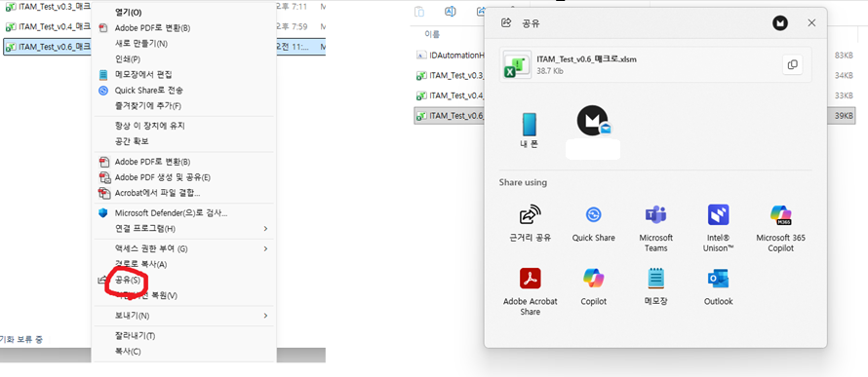Expand 액세스 권한 부여 (G) submenu arrow
Image resolution: width=868 pixels, height=377 pixels.
265,248
